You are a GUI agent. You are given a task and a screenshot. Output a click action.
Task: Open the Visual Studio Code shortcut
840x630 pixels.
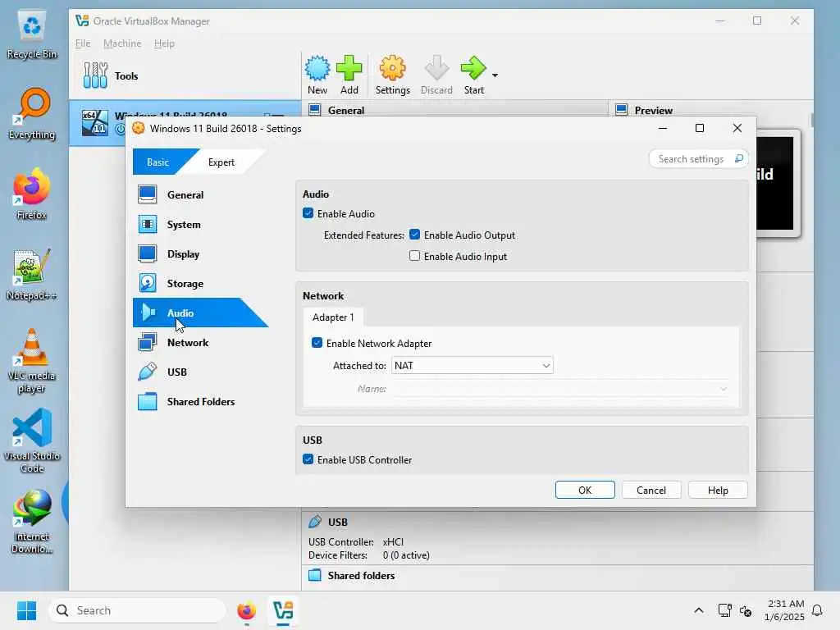(x=32, y=441)
